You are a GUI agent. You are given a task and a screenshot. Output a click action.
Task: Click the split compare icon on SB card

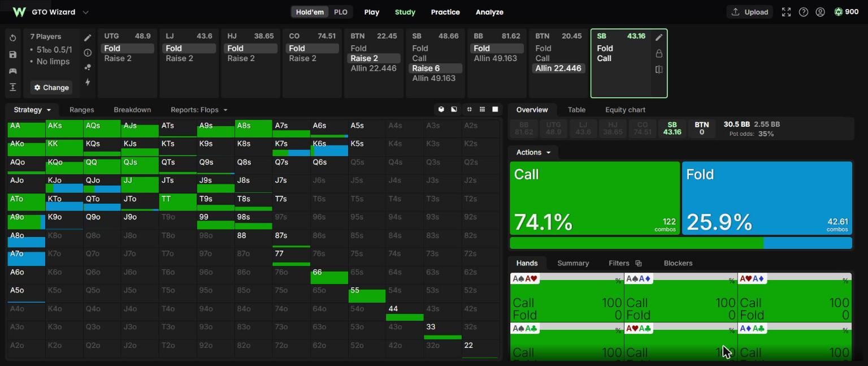pyautogui.click(x=659, y=70)
